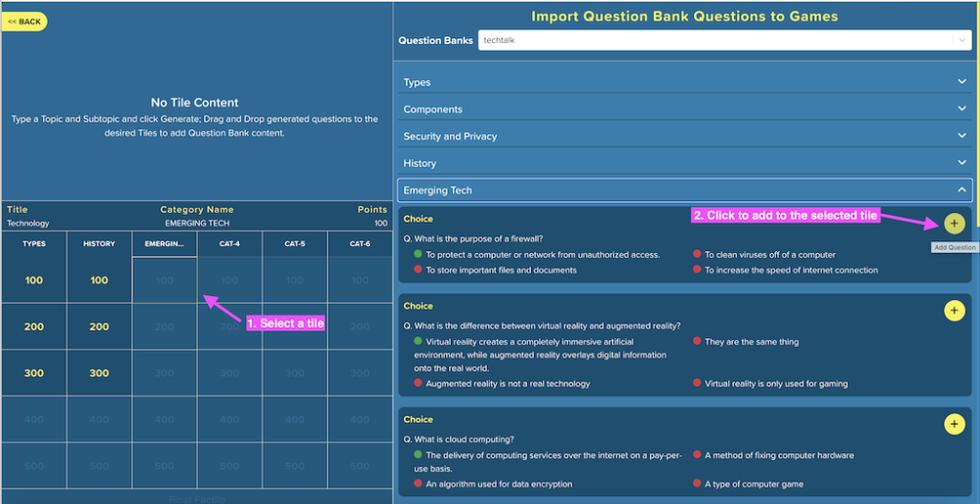The width and height of the screenshot is (980, 504).
Task: Open the 200-point tile under Types
Action: point(34,327)
